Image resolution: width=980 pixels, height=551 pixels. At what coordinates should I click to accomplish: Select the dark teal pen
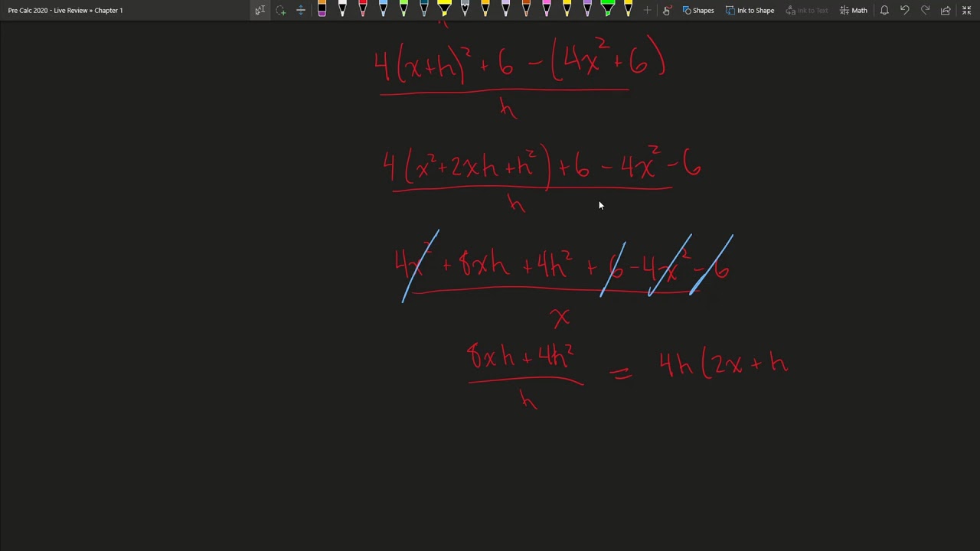(x=424, y=10)
